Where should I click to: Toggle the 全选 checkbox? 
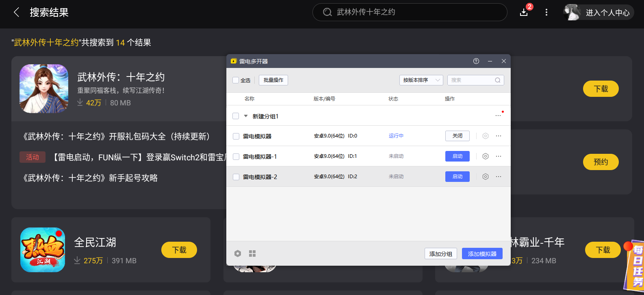(236, 80)
